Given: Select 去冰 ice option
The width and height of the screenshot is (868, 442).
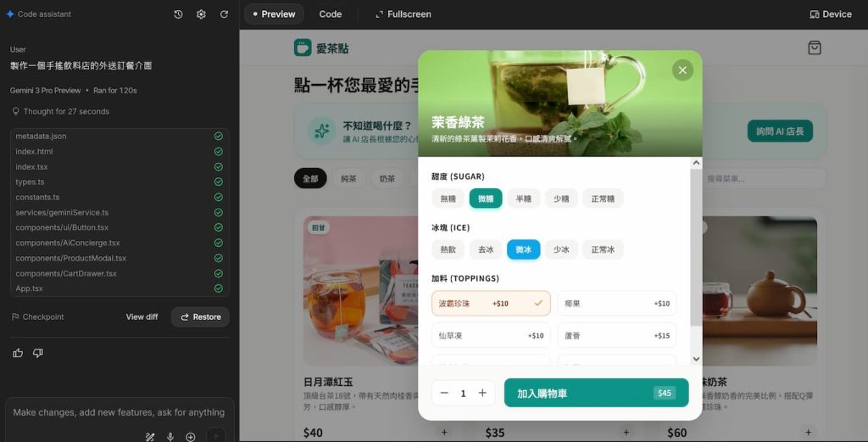Looking at the screenshot, I should (486, 249).
